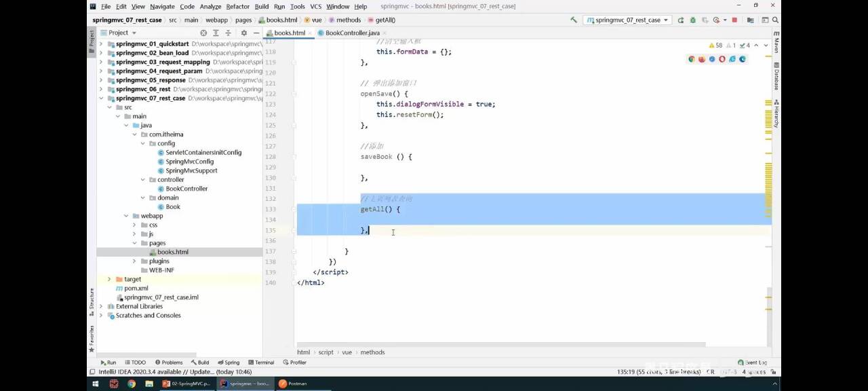Close the books.html editor tab
Viewport: 868px width, 391px height.
tap(311, 33)
